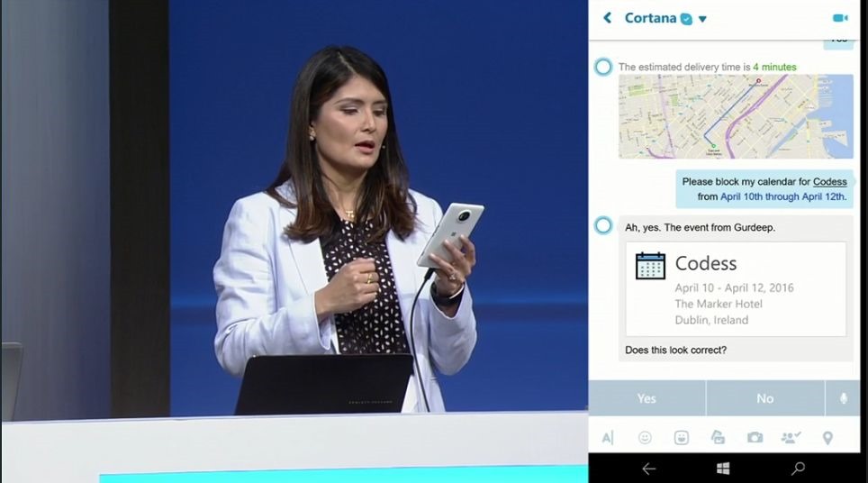This screenshot has height=483, width=868.
Task: Tap the Windows Start button on phone
Action: (723, 469)
